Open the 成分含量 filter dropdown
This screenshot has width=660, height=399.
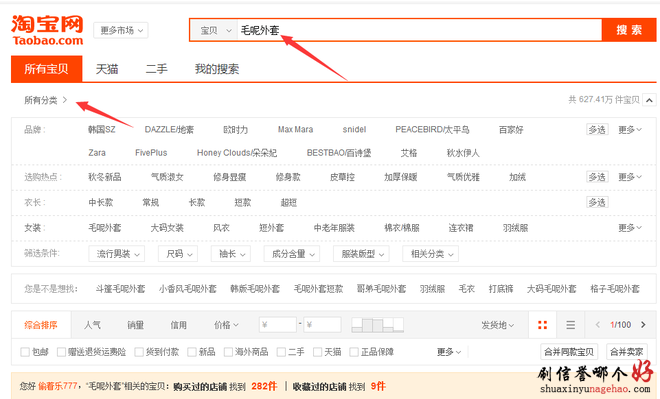click(292, 254)
